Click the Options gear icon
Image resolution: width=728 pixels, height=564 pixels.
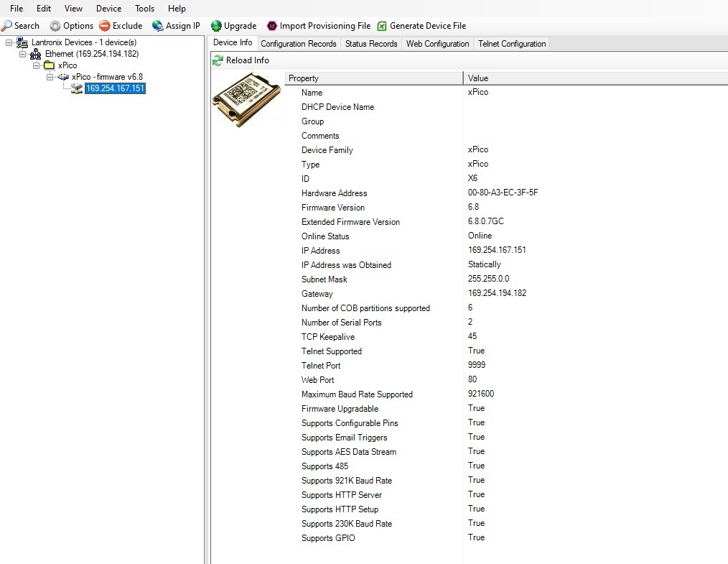point(55,26)
